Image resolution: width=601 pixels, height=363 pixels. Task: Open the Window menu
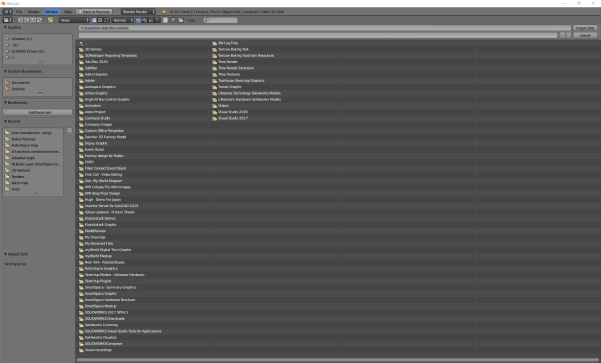coord(51,11)
